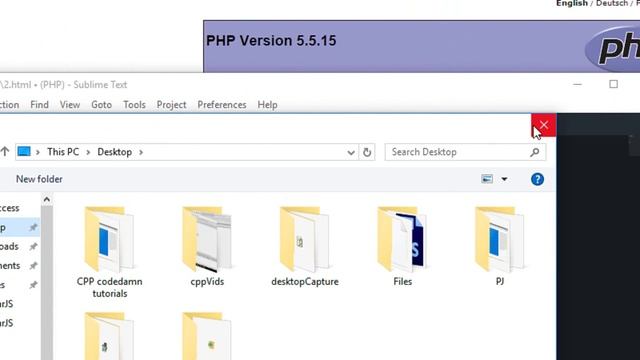
Task: Click Deutsch language link on PHP page
Action: 612,3
